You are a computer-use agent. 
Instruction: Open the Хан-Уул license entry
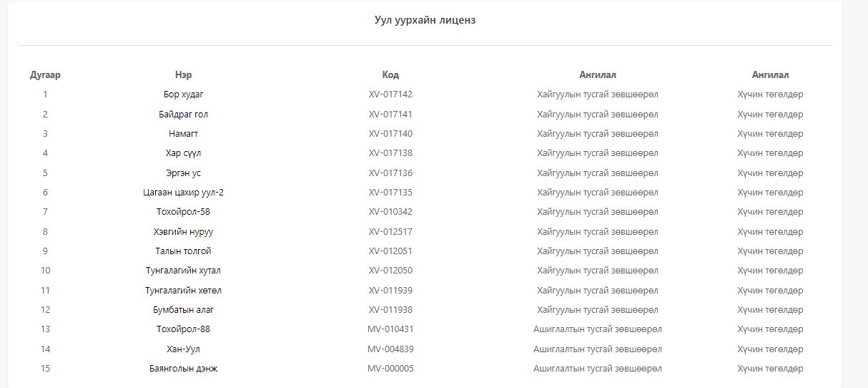coord(183,349)
